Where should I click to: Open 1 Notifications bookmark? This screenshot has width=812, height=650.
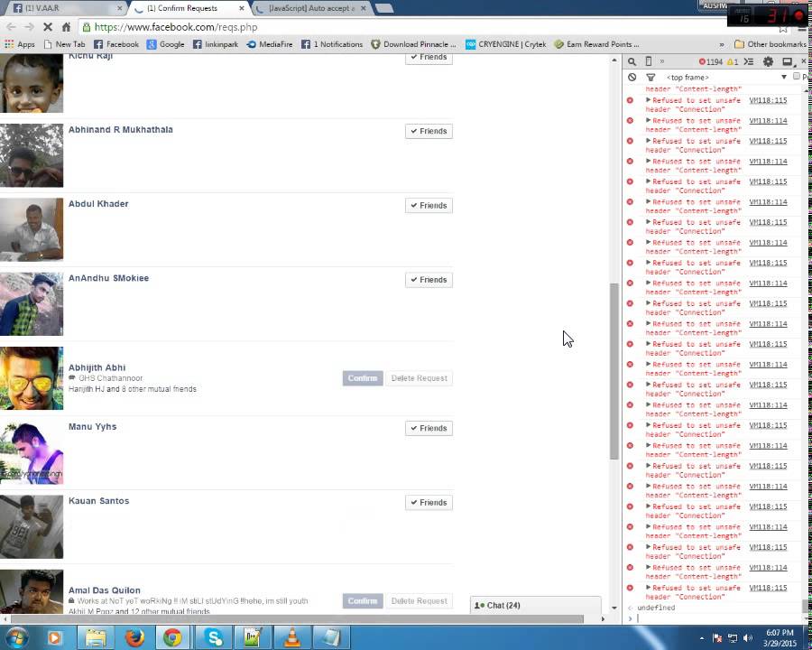click(x=332, y=44)
